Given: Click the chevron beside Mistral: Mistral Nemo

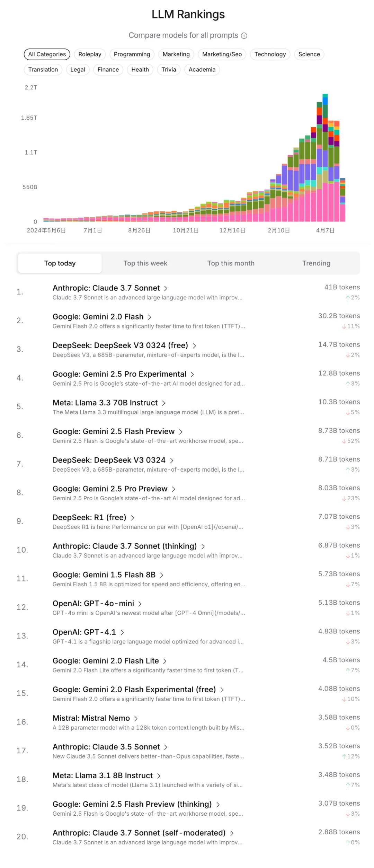Looking at the screenshot, I should (136, 719).
